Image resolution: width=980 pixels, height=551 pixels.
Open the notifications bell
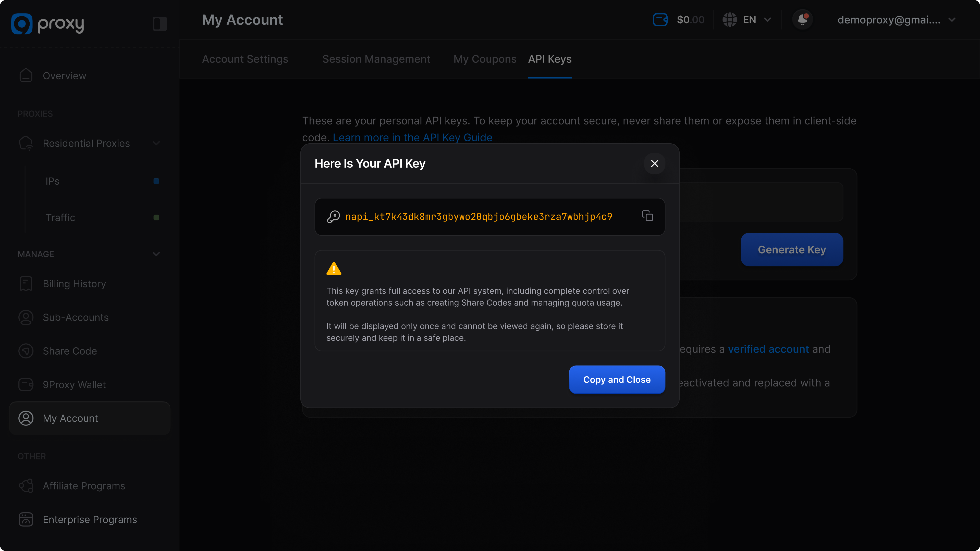802,20
